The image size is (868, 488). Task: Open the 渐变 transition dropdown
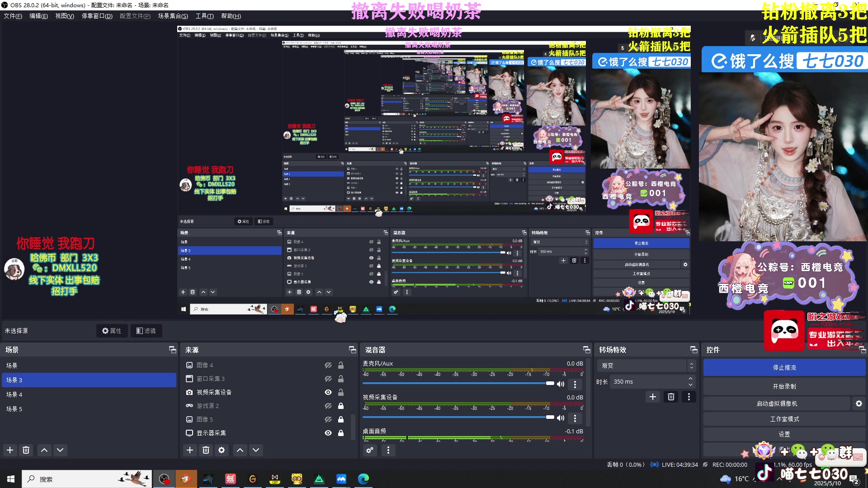coord(646,366)
